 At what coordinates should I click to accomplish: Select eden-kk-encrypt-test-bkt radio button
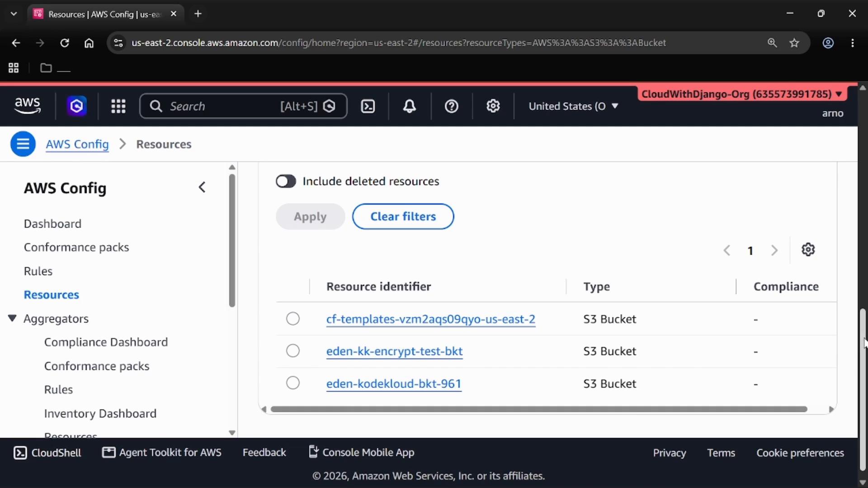293,351
